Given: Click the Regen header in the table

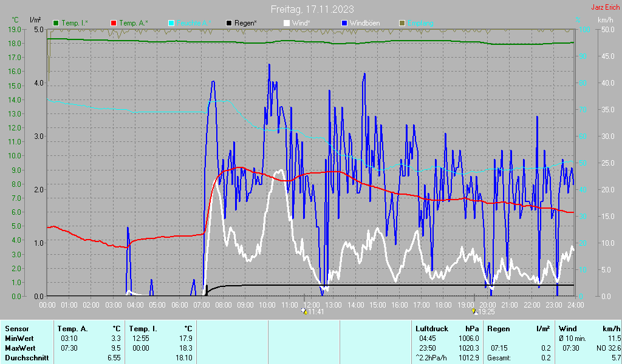Looking at the screenshot, I should (499, 329).
